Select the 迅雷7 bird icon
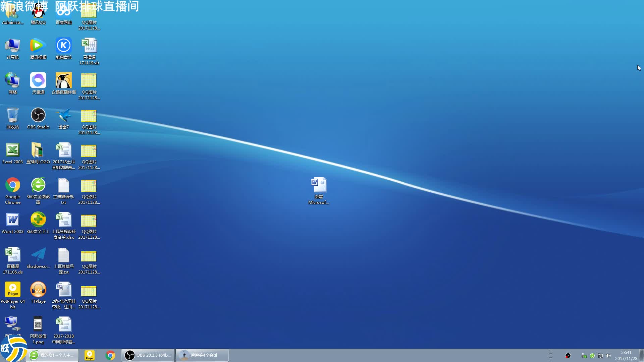This screenshot has height=362, width=644. [63, 115]
